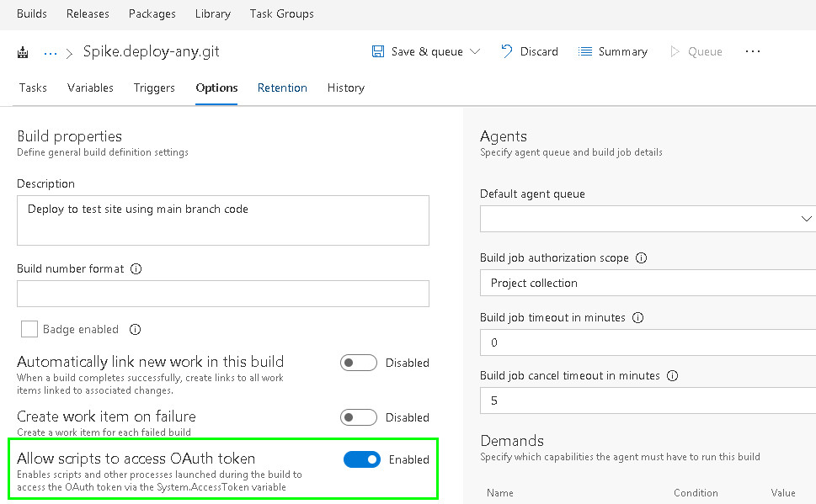Switch to the Triggers tab

154,88
